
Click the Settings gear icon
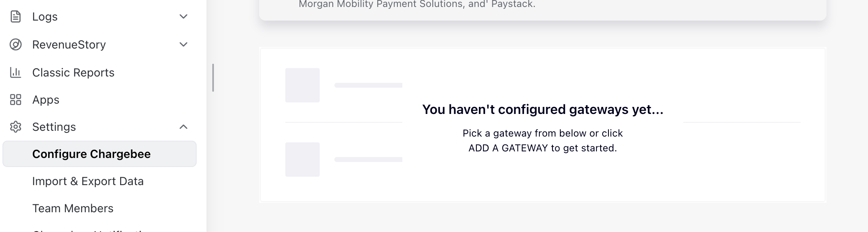click(x=16, y=127)
